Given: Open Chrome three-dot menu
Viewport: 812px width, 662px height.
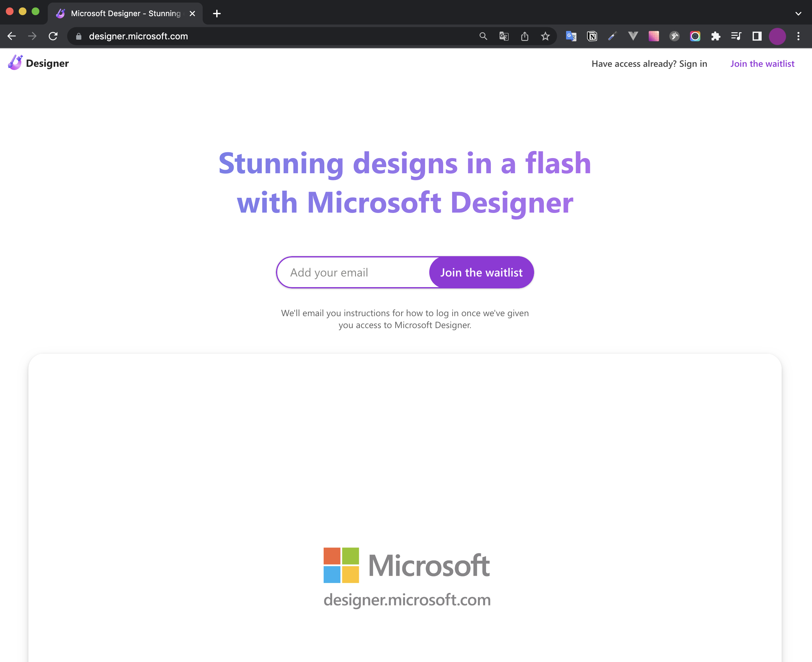Looking at the screenshot, I should coord(798,36).
